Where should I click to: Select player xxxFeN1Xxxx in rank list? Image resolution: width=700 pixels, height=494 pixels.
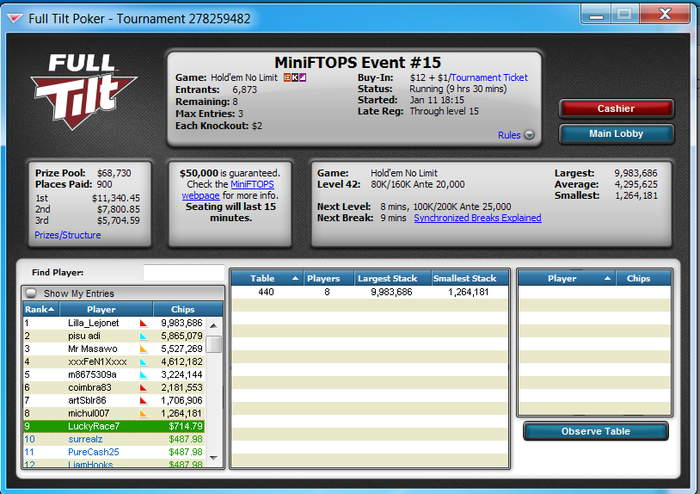114,362
